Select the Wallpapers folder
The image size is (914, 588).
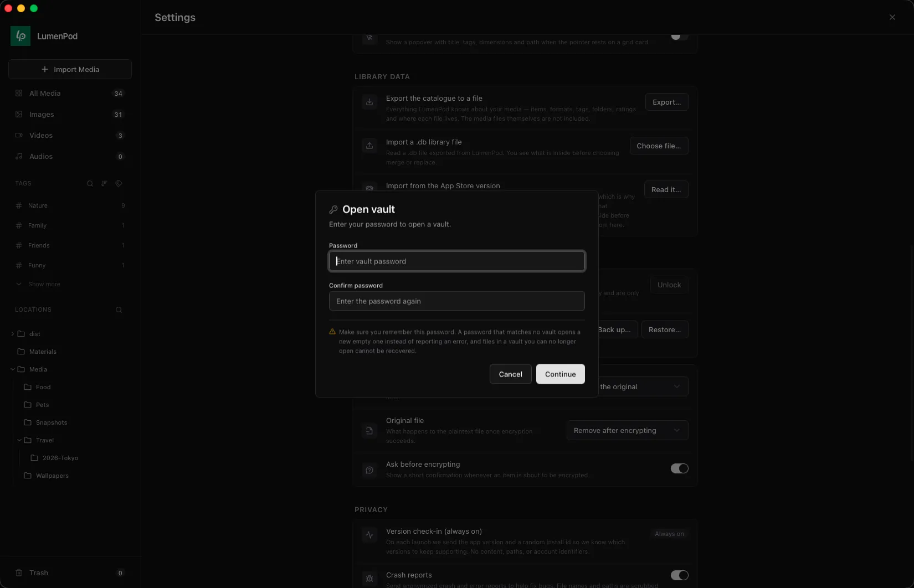[47, 476]
